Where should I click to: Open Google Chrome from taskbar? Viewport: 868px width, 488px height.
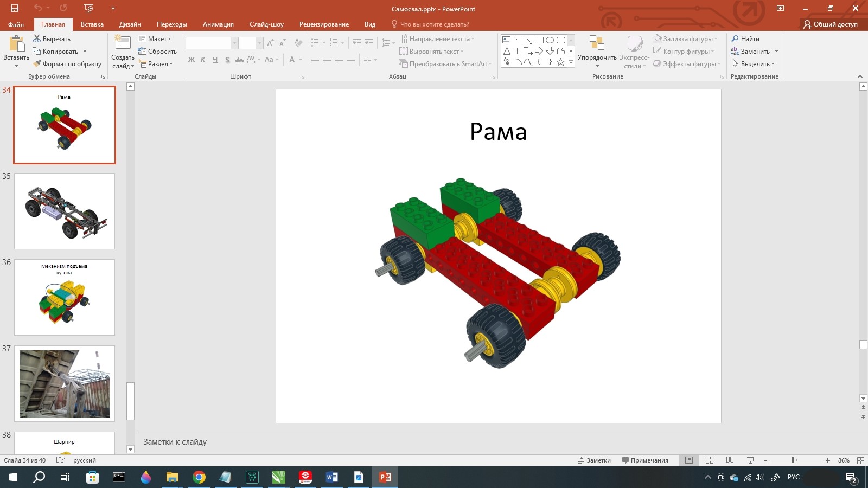click(x=199, y=477)
